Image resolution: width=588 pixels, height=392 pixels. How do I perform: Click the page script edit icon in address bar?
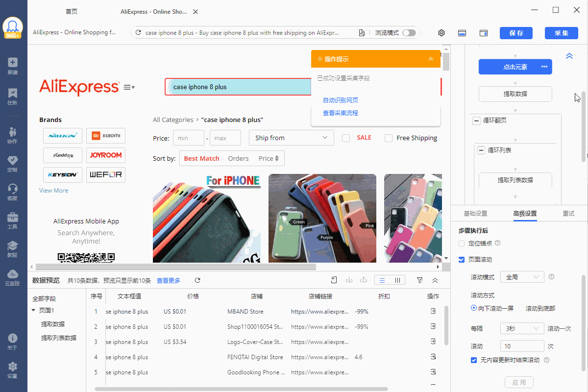[362, 33]
